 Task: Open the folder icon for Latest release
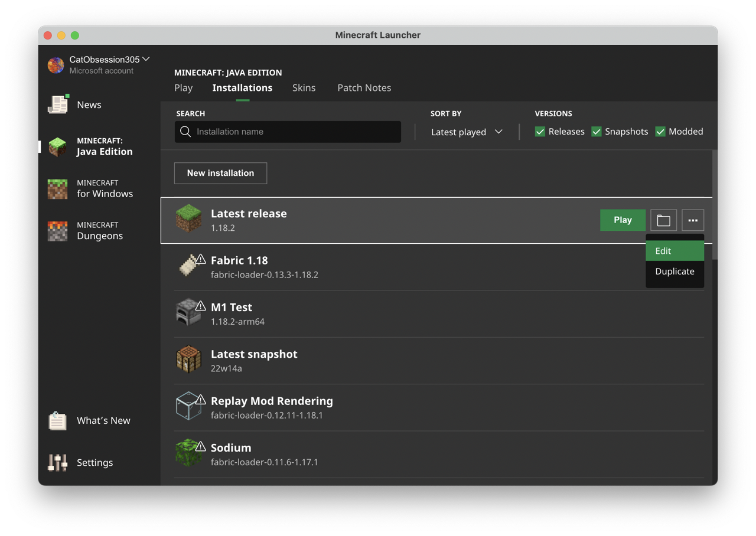[x=663, y=220]
